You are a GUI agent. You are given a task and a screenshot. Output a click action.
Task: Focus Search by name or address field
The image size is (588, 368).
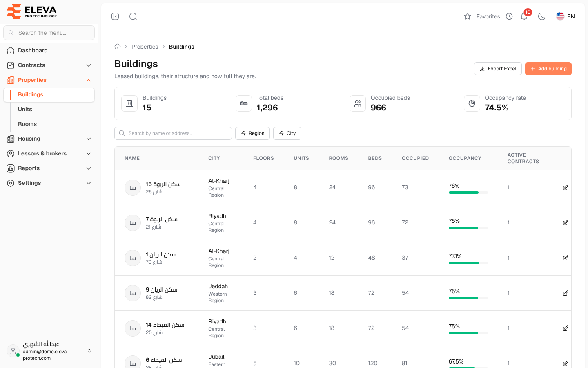tap(173, 133)
